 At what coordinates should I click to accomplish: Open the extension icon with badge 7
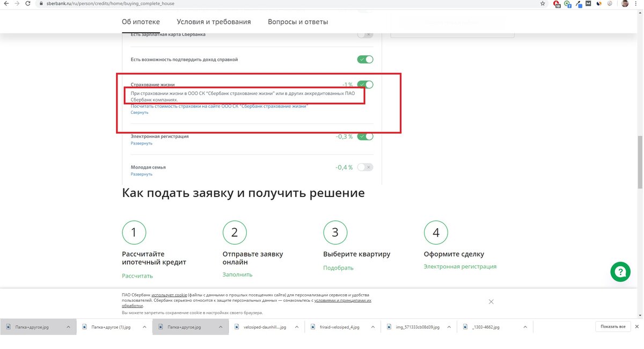[567, 3]
